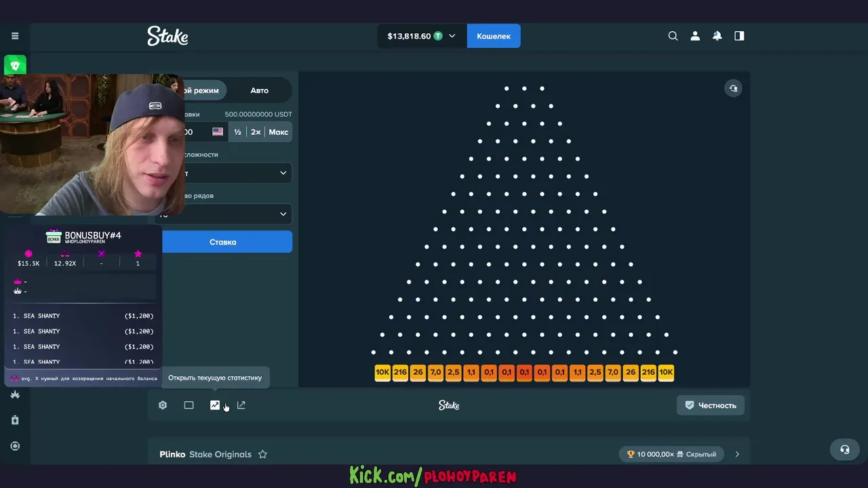Halve the bet with ½ button
Screen dimensions: 868x488
237,132
